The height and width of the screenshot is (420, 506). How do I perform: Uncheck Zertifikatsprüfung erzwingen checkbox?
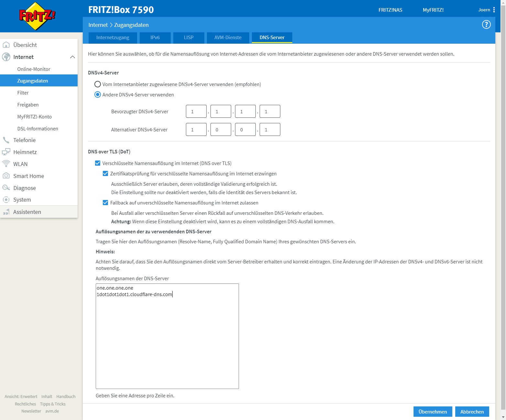pos(105,174)
